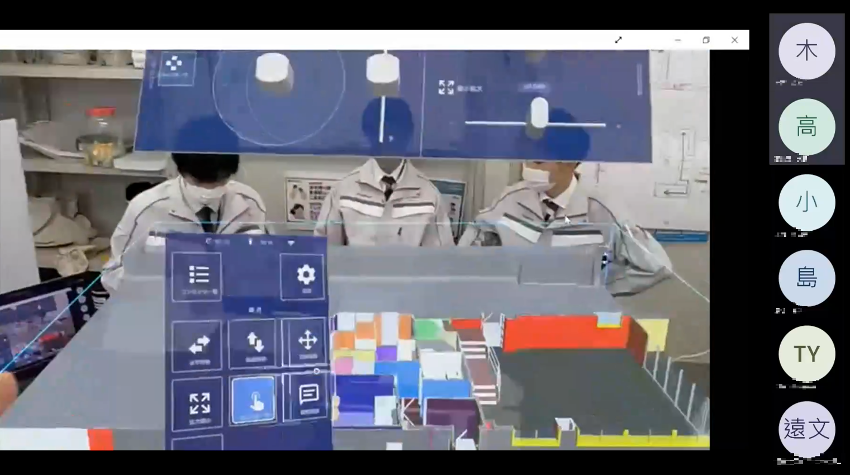Click the expand-scale arrows tool in menu
The image size is (850, 476).
(x=198, y=402)
